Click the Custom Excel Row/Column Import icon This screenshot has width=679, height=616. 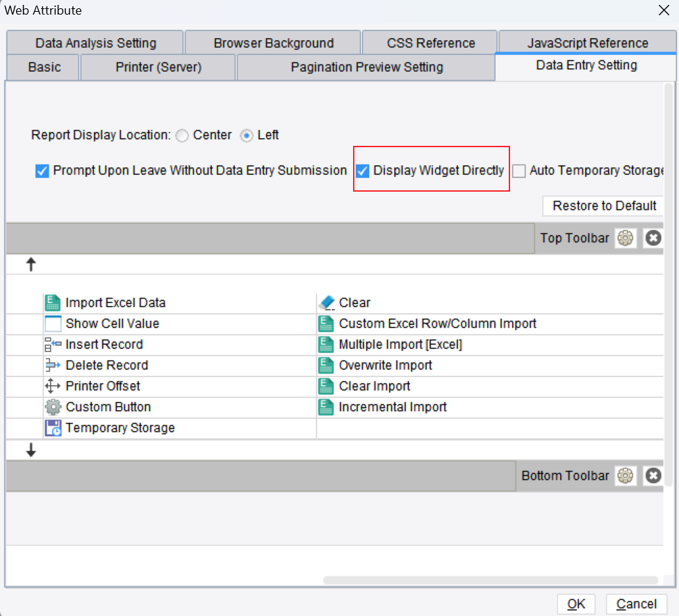(326, 324)
